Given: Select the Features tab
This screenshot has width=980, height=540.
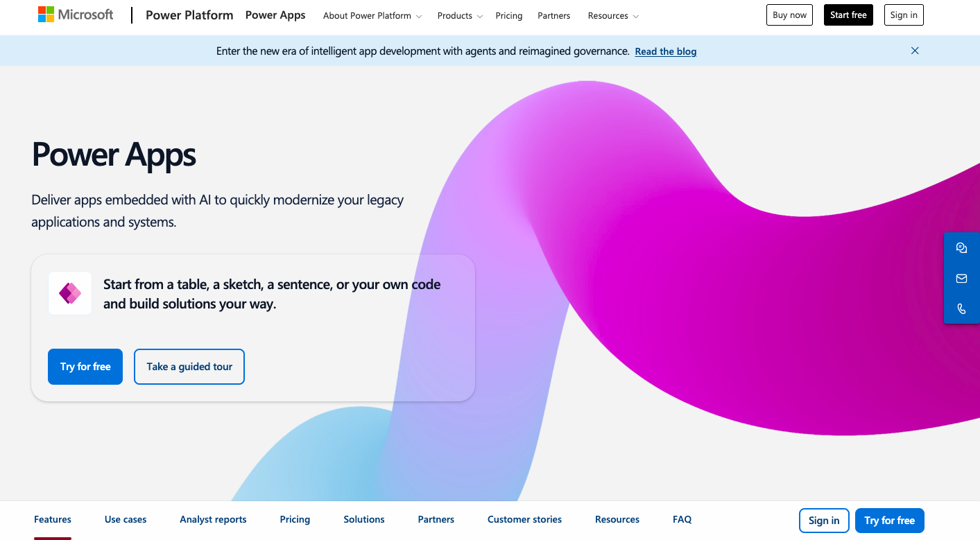Looking at the screenshot, I should 53,519.
